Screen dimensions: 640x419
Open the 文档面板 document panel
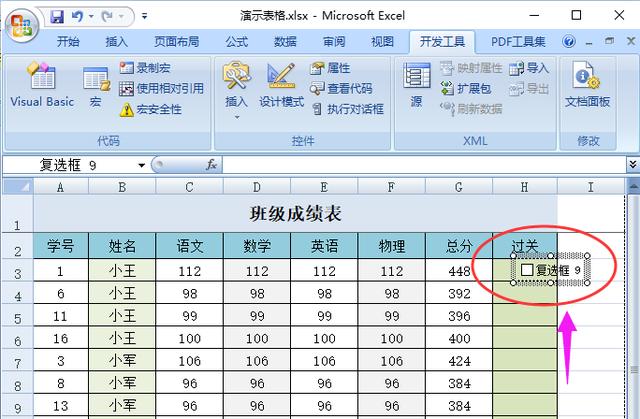pos(587,88)
